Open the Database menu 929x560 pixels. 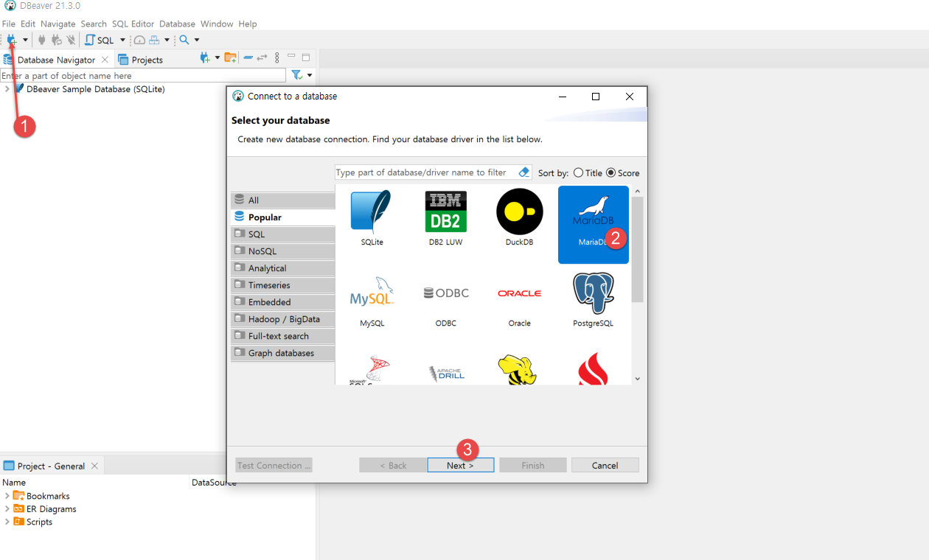[177, 24]
